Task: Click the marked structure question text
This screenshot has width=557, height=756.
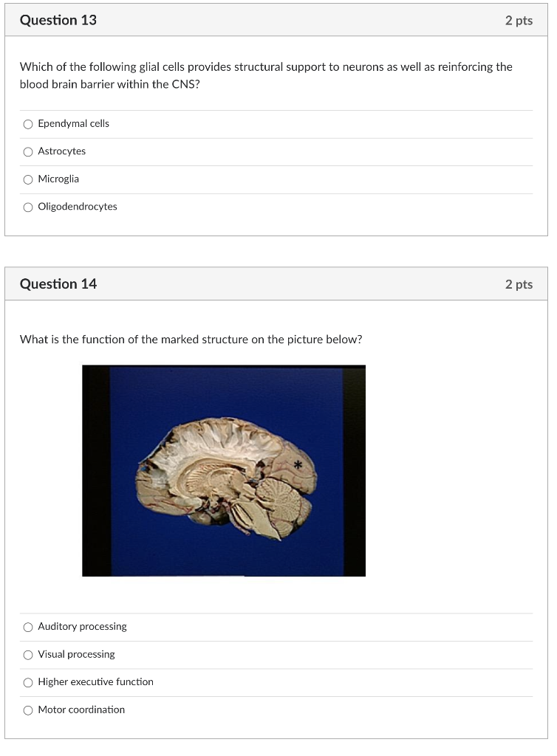Action: 191,340
